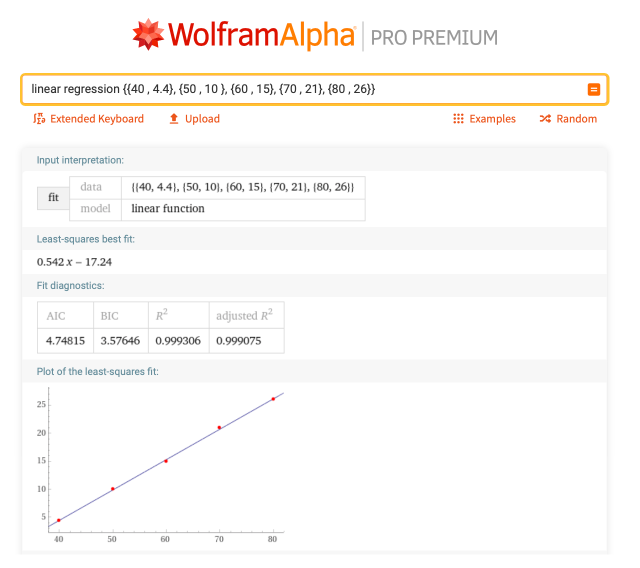640x568 pixels.
Task: Click the Random link
Action: pyautogui.click(x=568, y=119)
